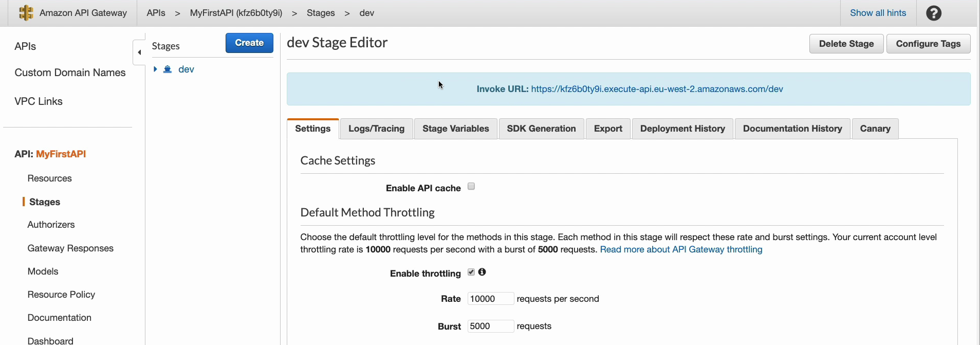
Task: Click the dev Stage Editor heading
Action: coord(337,43)
